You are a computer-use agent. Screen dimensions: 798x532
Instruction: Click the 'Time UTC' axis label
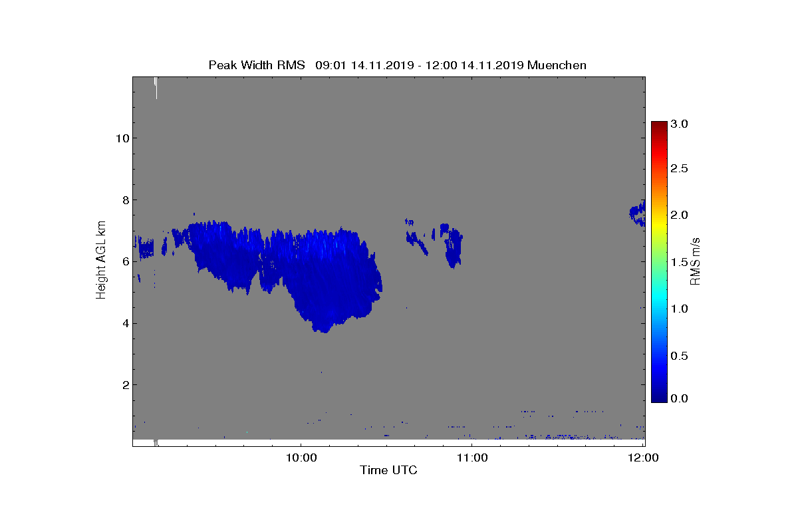pyautogui.click(x=388, y=470)
